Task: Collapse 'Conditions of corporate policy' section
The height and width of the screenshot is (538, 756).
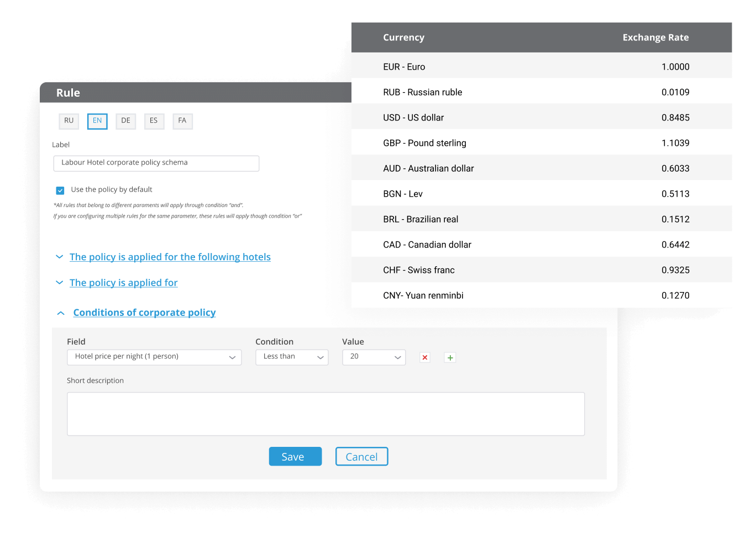Action: point(144,313)
